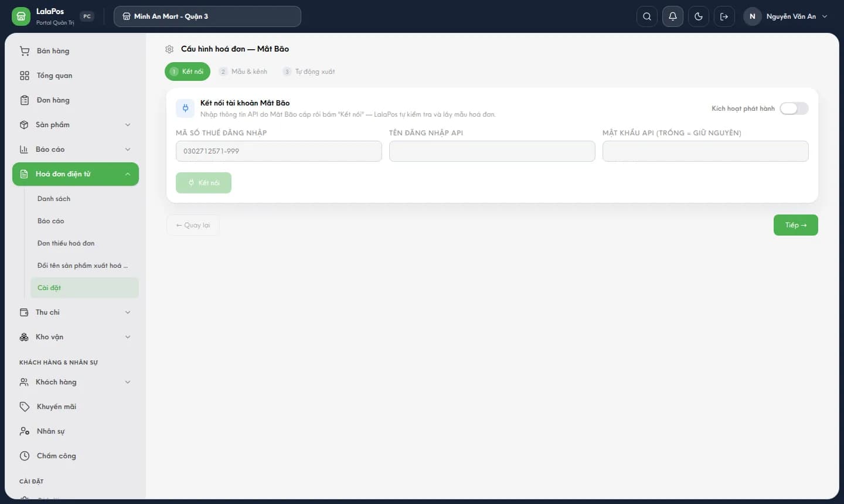Click the gear icon next to Cấu hình hoá đơn
This screenshot has height=504, width=844.
[x=169, y=49]
